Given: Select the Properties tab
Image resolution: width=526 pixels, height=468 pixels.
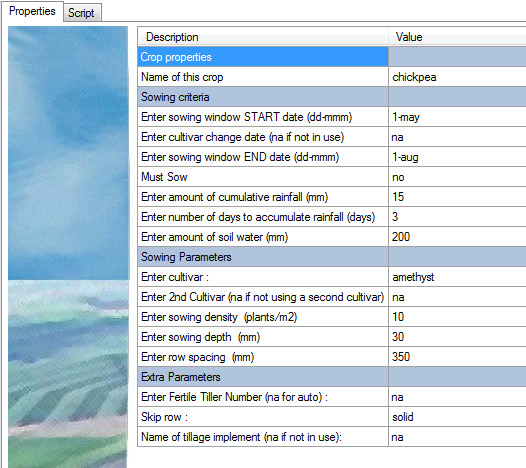Looking at the screenshot, I should tap(32, 11).
